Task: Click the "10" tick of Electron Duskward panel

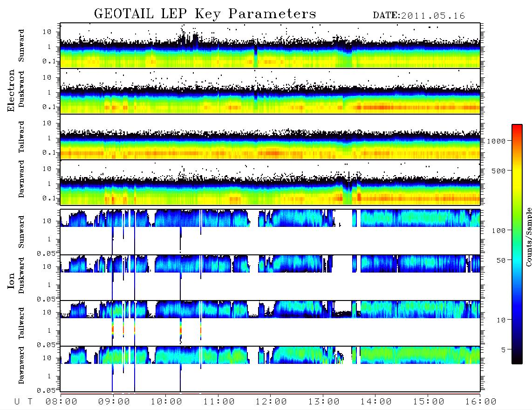Action: click(x=47, y=77)
